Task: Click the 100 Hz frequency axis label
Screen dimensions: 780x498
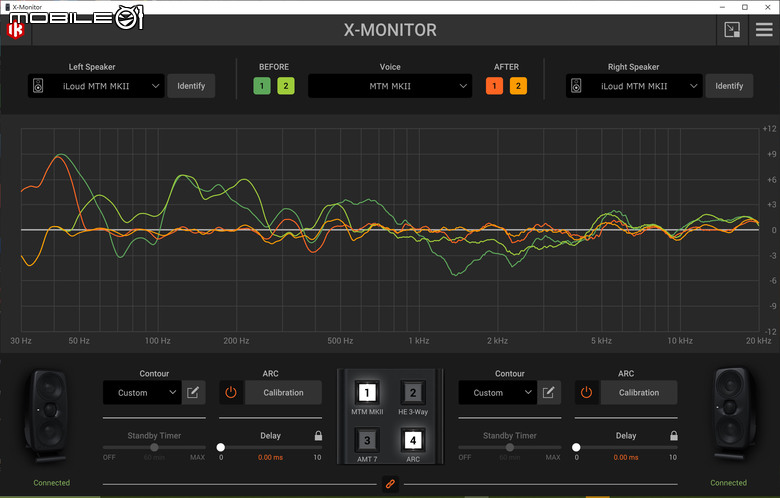Action: (x=158, y=341)
